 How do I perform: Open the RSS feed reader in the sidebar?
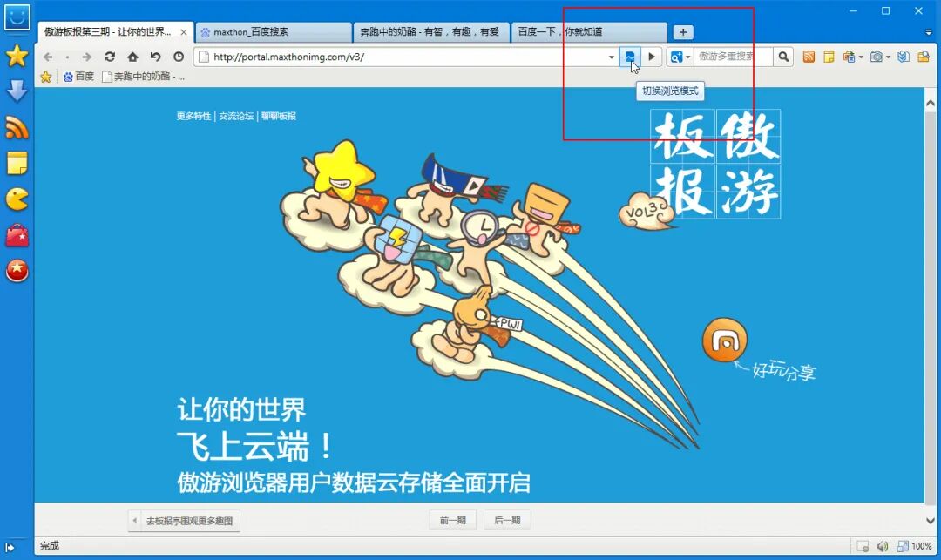[x=17, y=127]
